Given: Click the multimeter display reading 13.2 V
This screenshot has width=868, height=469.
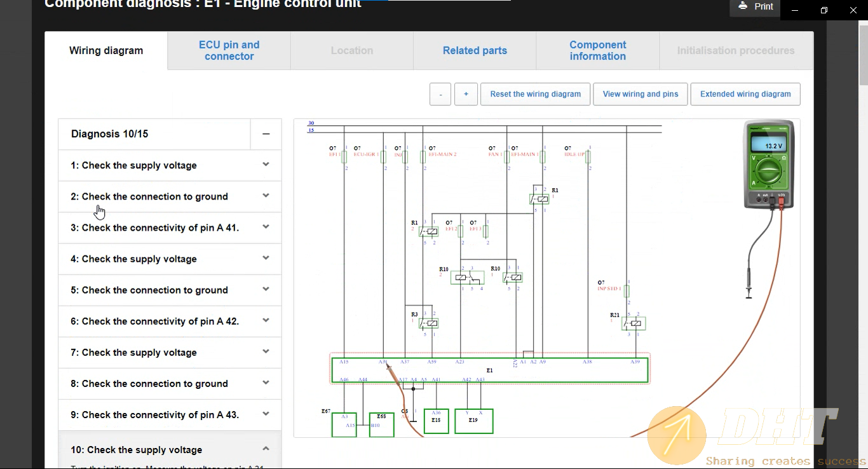Looking at the screenshot, I should (x=769, y=142).
